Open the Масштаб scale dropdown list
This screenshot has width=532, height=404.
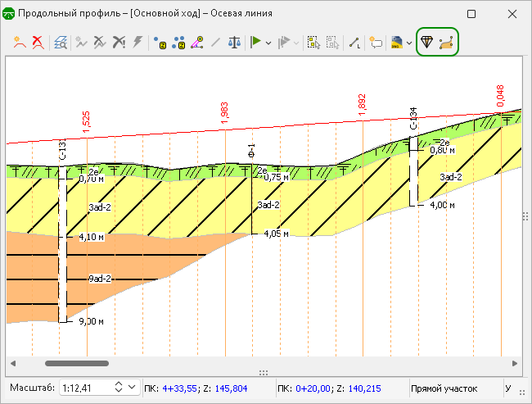(133, 388)
